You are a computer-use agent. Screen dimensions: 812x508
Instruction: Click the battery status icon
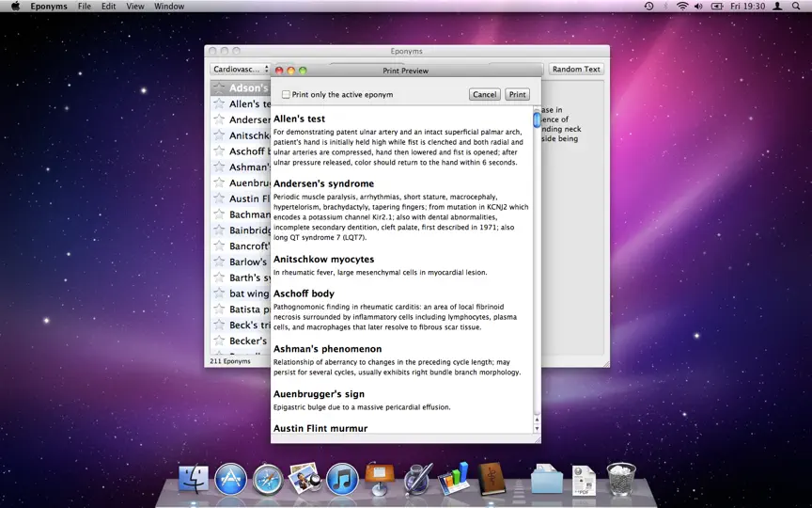717,7
